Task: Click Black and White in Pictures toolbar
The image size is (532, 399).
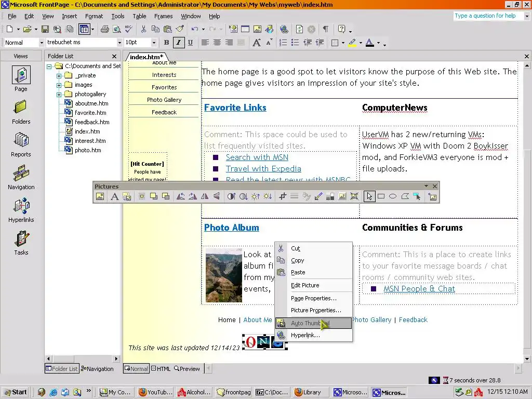Action: (x=330, y=196)
